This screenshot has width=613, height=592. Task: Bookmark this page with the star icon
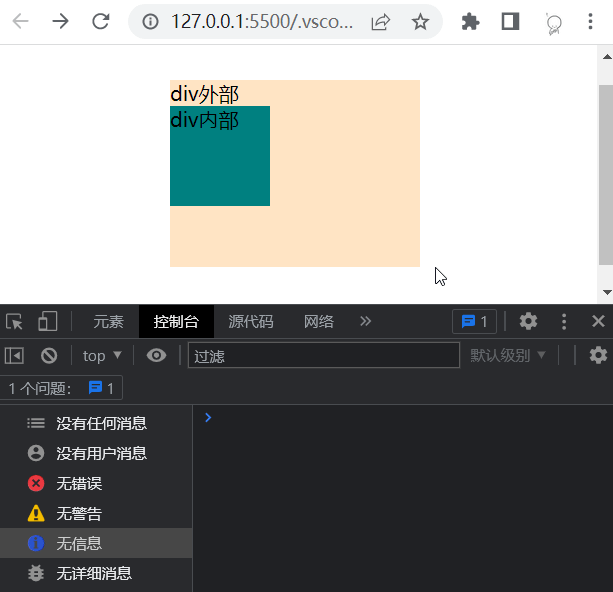point(420,22)
